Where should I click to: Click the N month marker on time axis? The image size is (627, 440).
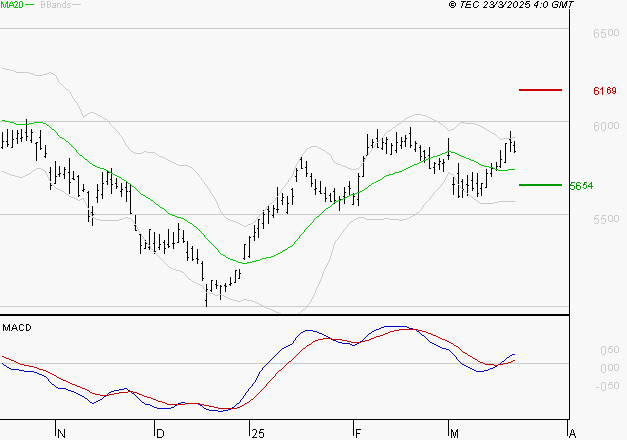[61, 434]
